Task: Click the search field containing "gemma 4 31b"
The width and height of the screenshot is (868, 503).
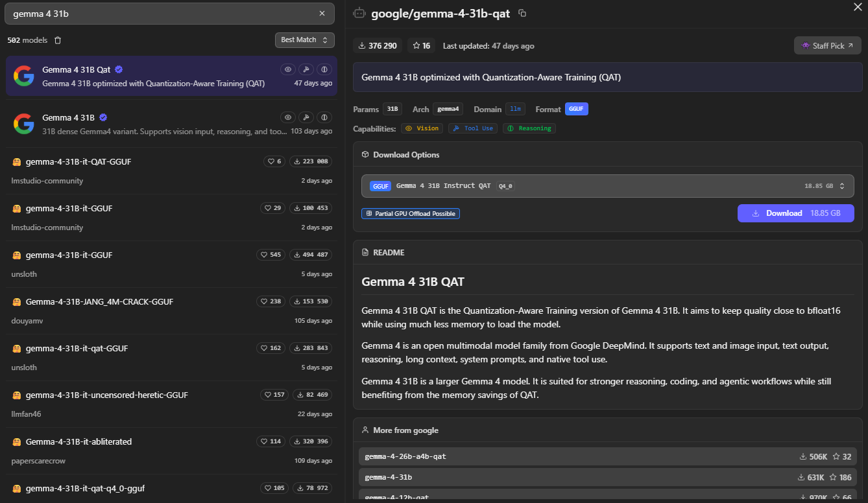Action: click(170, 14)
